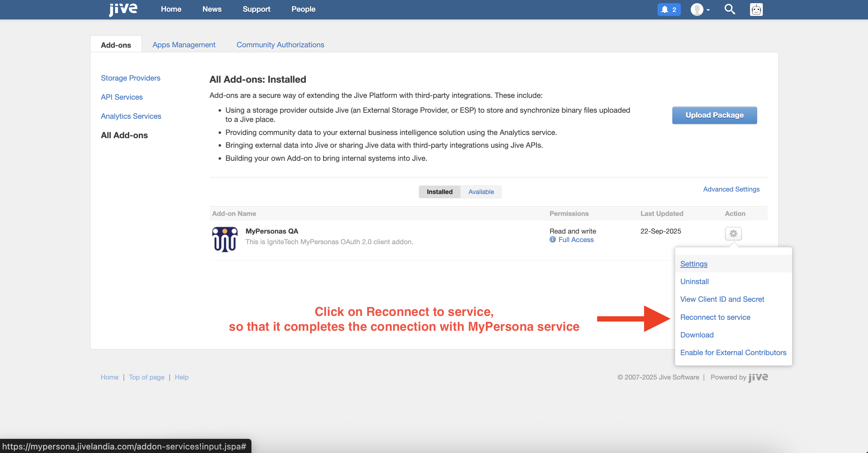This screenshot has height=453, width=868.
Task: Open the gear action menu for MyPersonas QA
Action: [733, 234]
